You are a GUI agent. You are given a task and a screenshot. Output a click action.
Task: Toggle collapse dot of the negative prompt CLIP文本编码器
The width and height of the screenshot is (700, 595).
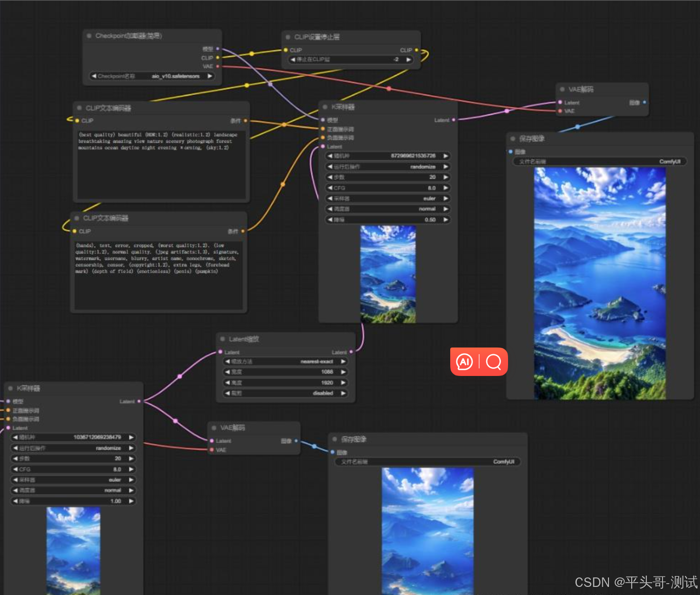77,218
